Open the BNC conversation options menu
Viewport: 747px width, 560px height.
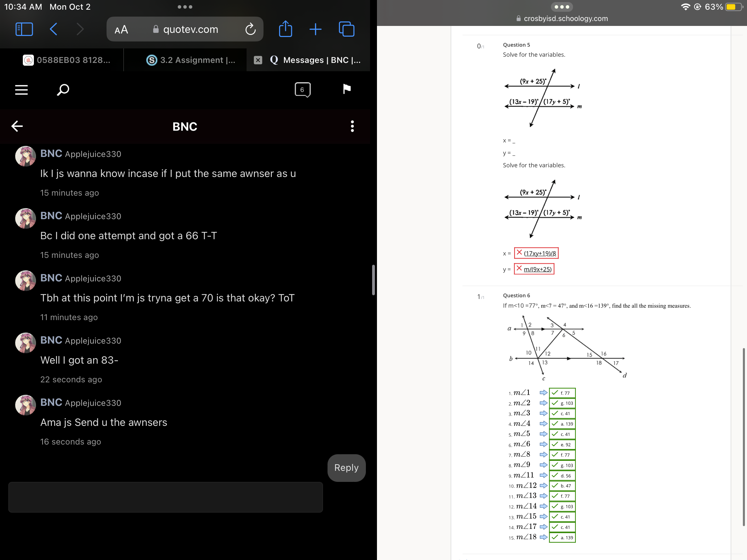(x=352, y=126)
